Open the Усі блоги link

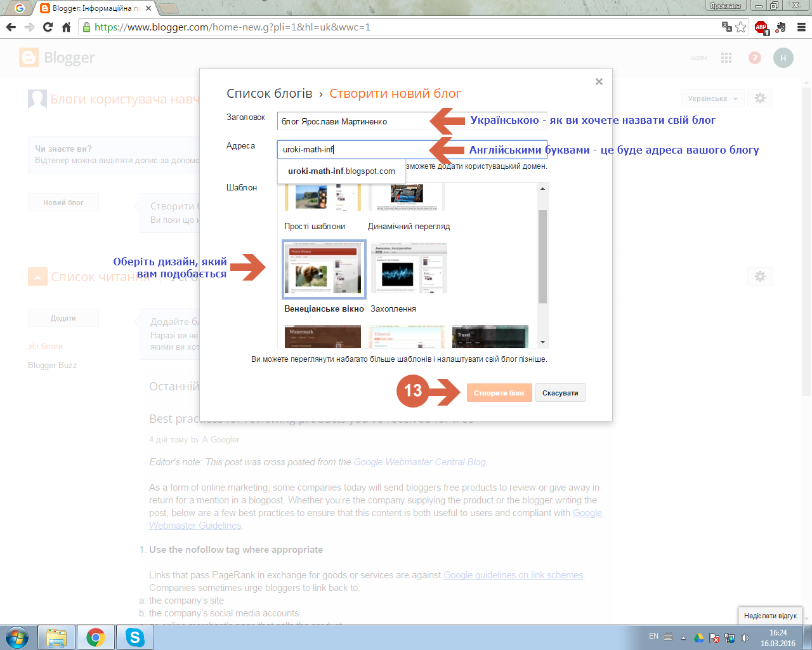tap(45, 347)
